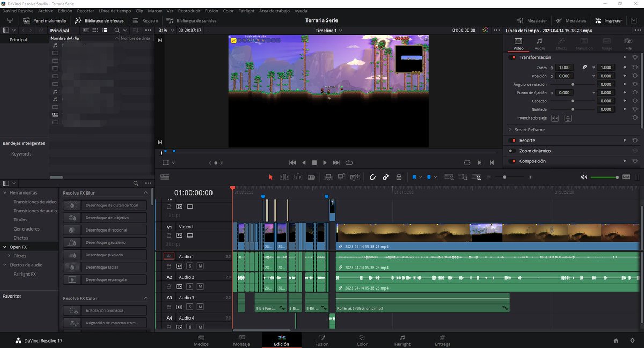Open timeline view options icon
This screenshot has height=348, width=644.
(165, 177)
